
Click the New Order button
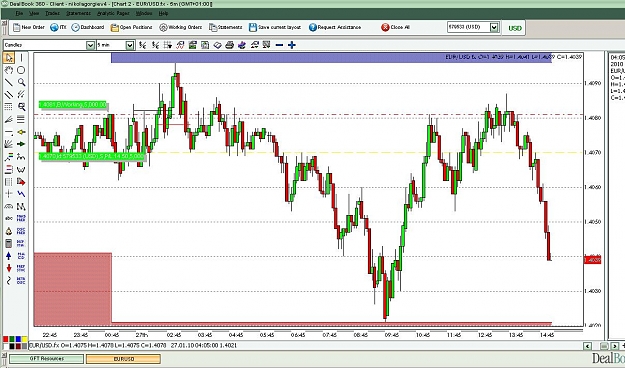(x=29, y=27)
